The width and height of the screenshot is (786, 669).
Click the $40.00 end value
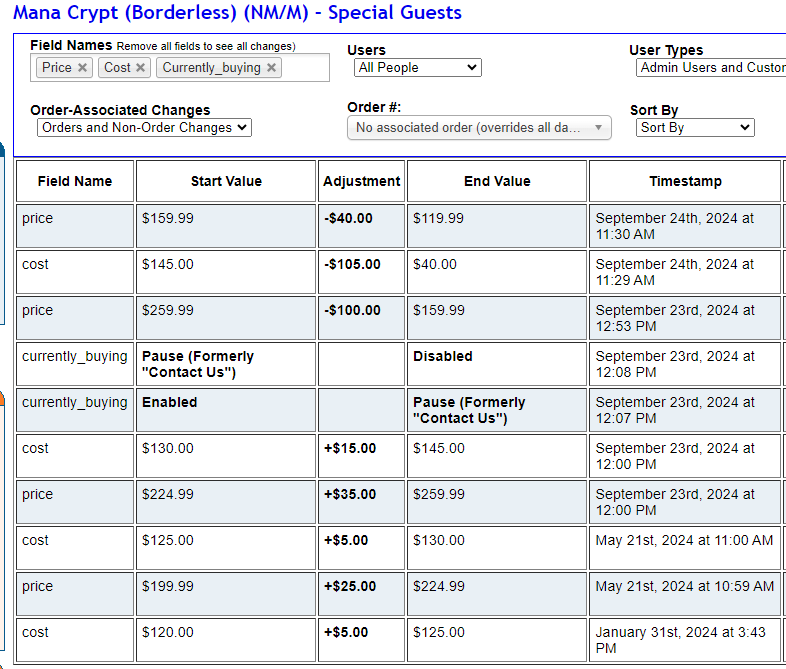pos(435,265)
